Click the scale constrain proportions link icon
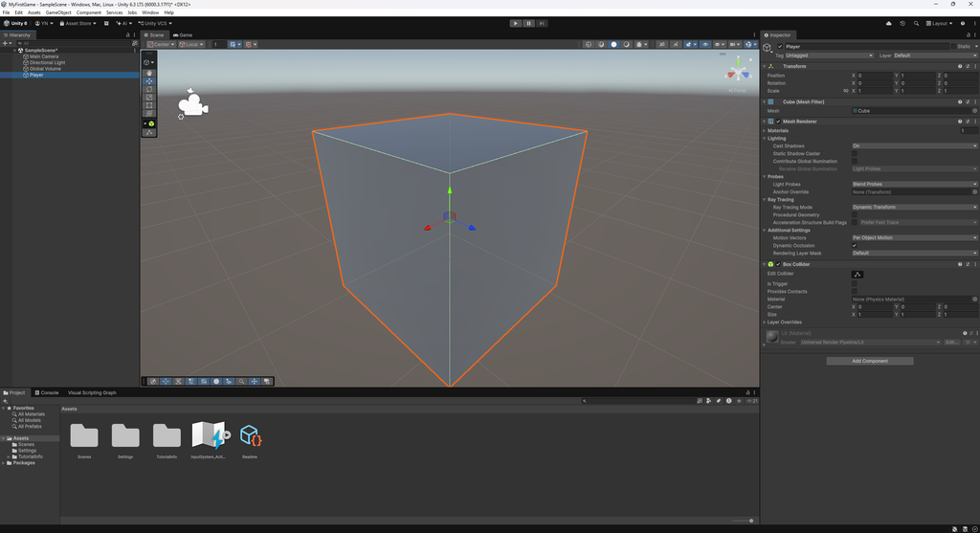 pyautogui.click(x=846, y=91)
